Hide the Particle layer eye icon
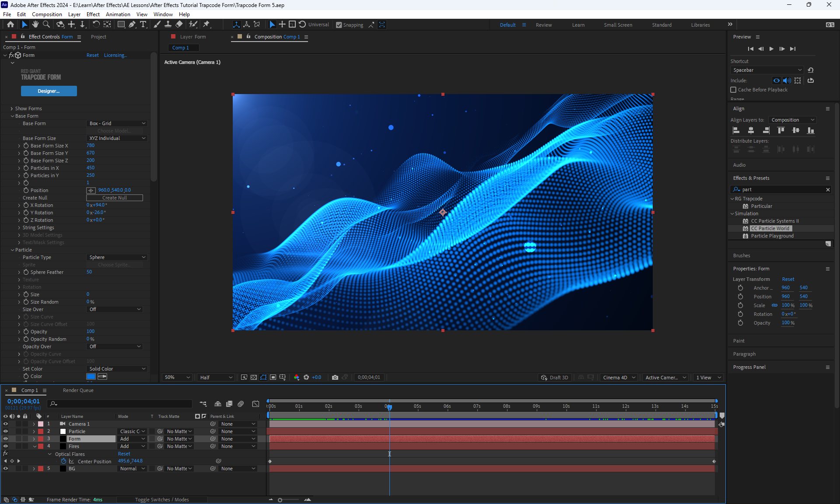The width and height of the screenshot is (840, 504). pos(6,431)
